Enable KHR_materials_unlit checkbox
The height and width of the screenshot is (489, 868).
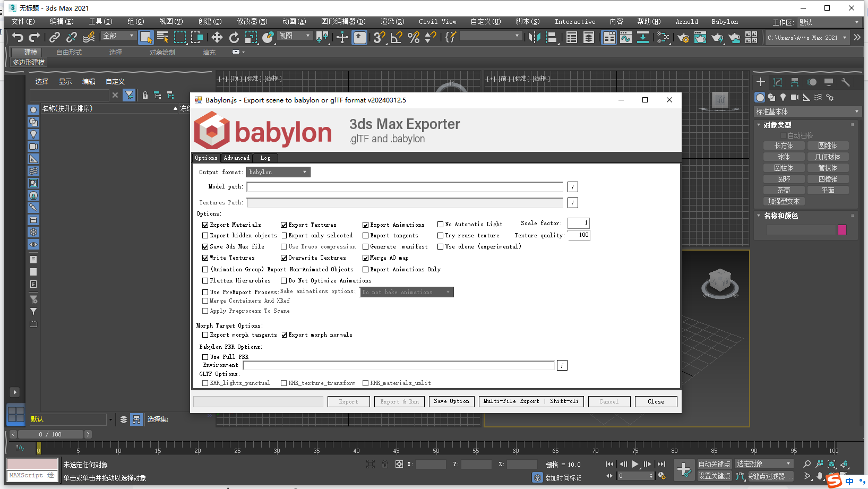point(366,383)
